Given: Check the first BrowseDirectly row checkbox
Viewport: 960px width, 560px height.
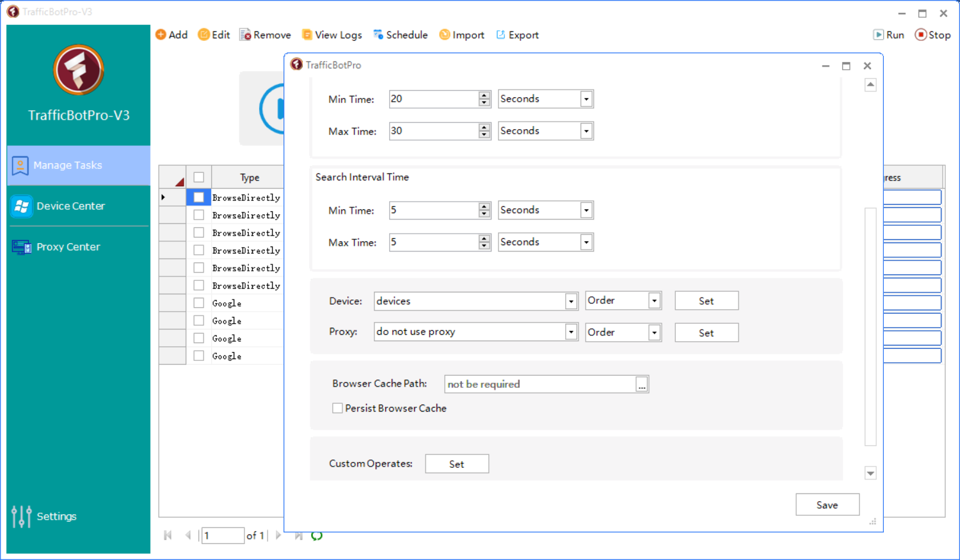Looking at the screenshot, I should (199, 197).
